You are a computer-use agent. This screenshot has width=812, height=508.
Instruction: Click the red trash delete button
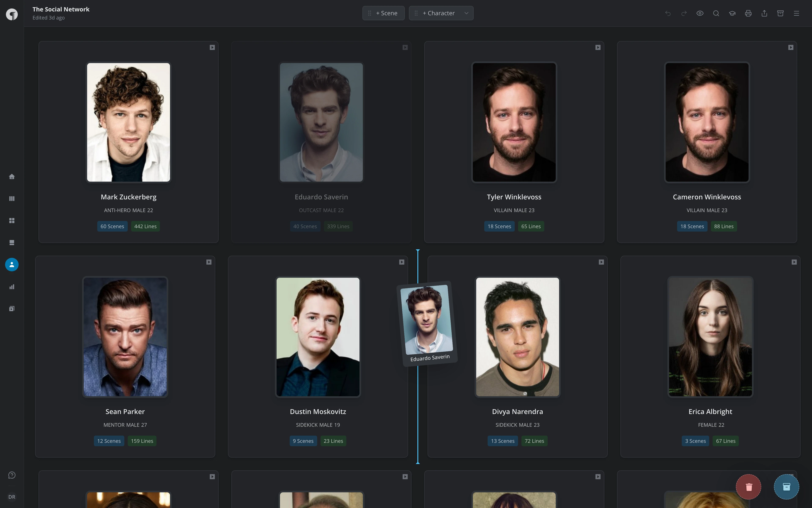[x=749, y=487]
